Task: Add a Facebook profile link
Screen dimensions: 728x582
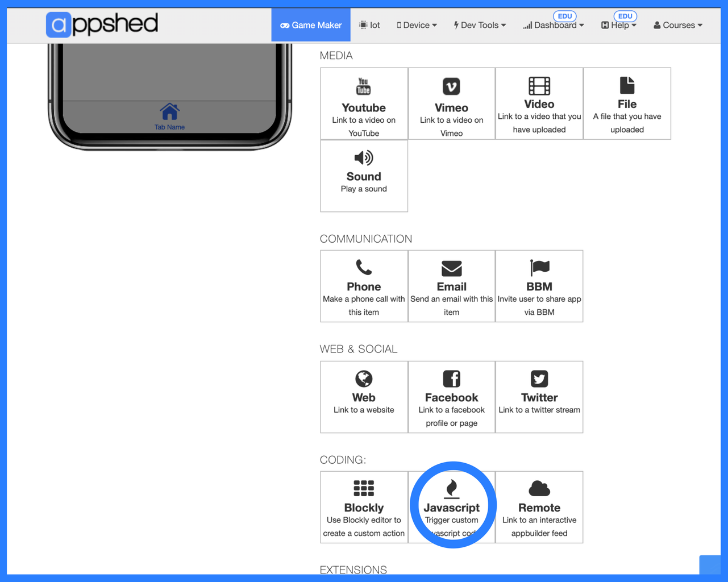Action: (451, 395)
